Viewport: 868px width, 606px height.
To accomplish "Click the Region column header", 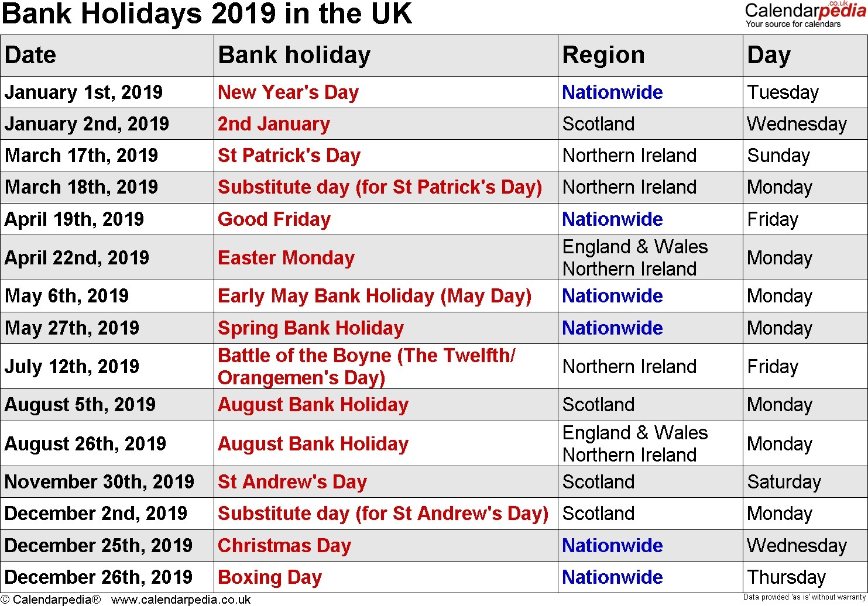I will tap(603, 55).
